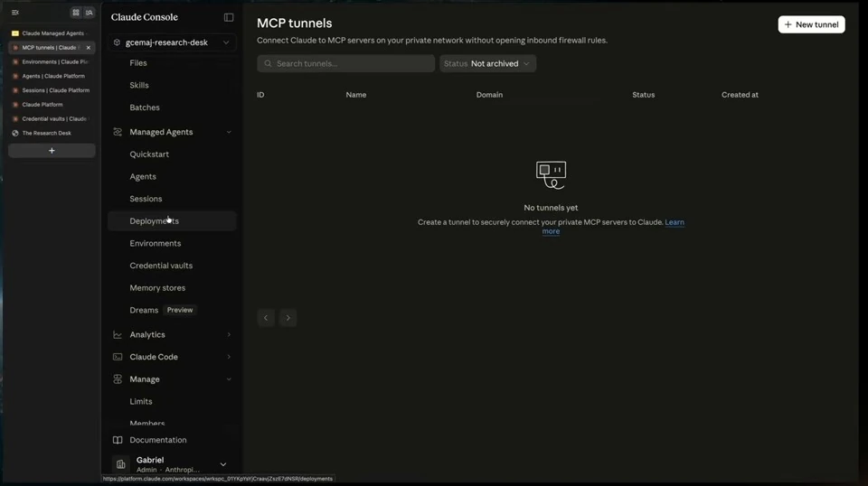This screenshot has height=486, width=868.
Task: Open Skills in sidebar
Action: click(139, 85)
